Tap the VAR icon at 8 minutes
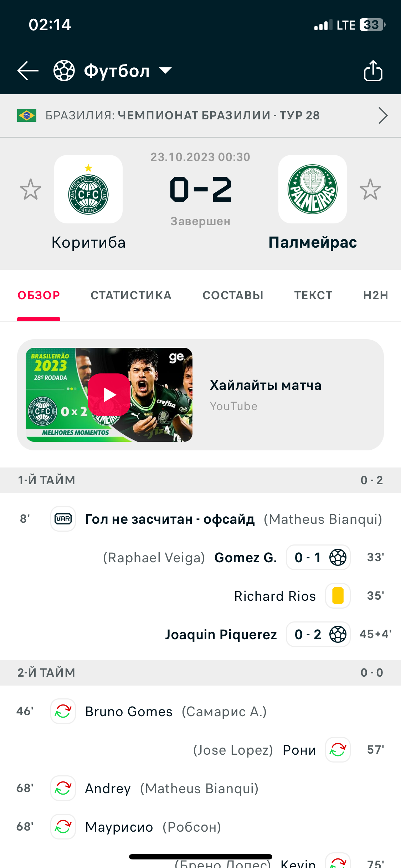The image size is (401, 868). click(x=63, y=519)
